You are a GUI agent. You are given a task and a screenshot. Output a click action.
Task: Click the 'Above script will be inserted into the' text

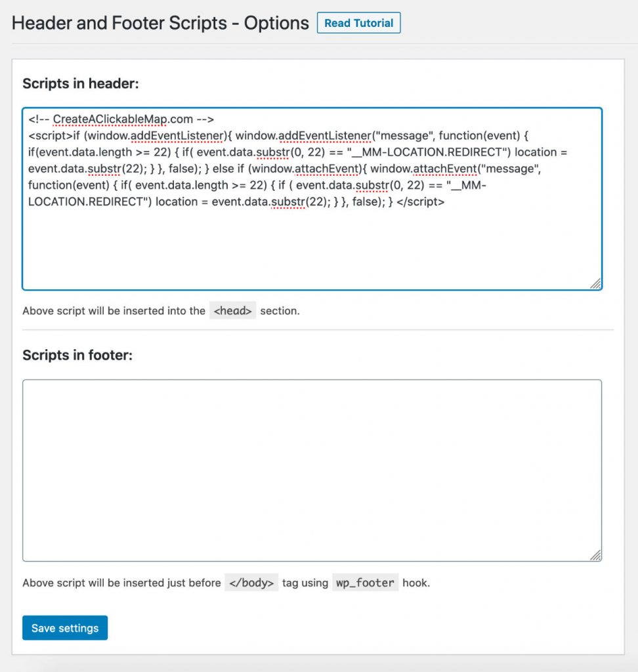[x=114, y=310]
